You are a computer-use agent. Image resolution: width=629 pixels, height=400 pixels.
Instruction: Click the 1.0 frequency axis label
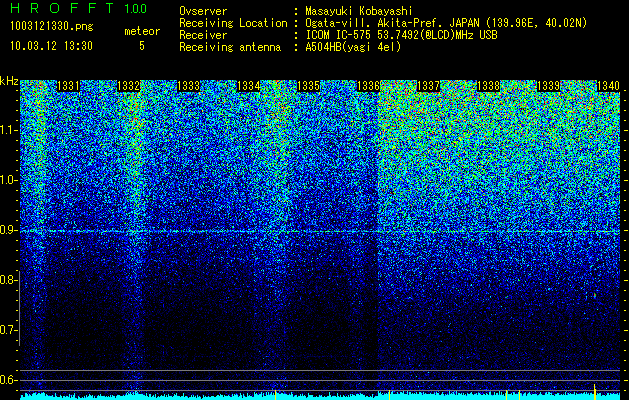point(9,181)
